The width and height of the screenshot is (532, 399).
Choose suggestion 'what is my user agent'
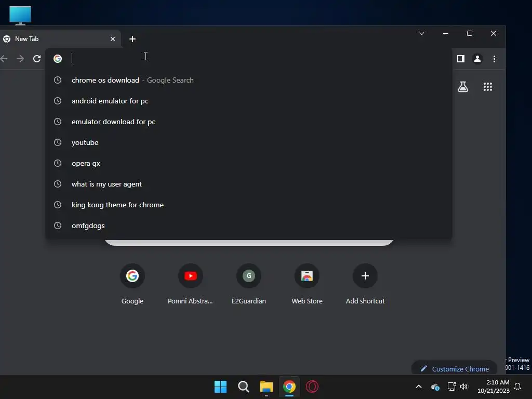[249, 184]
